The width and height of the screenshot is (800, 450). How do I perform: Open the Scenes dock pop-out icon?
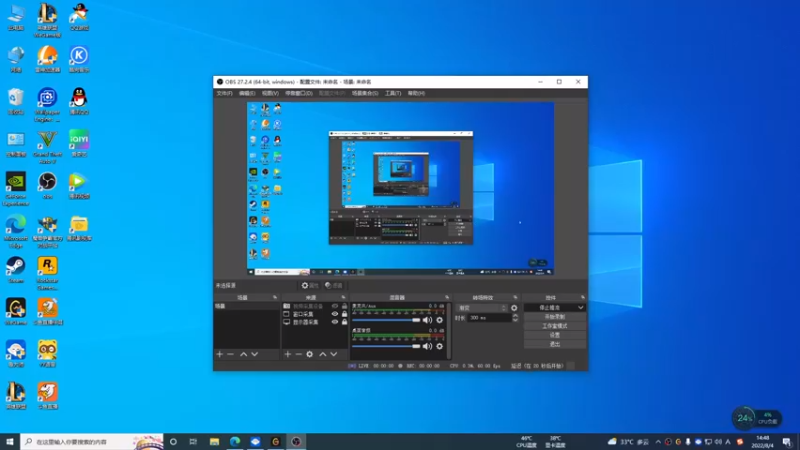[275, 297]
